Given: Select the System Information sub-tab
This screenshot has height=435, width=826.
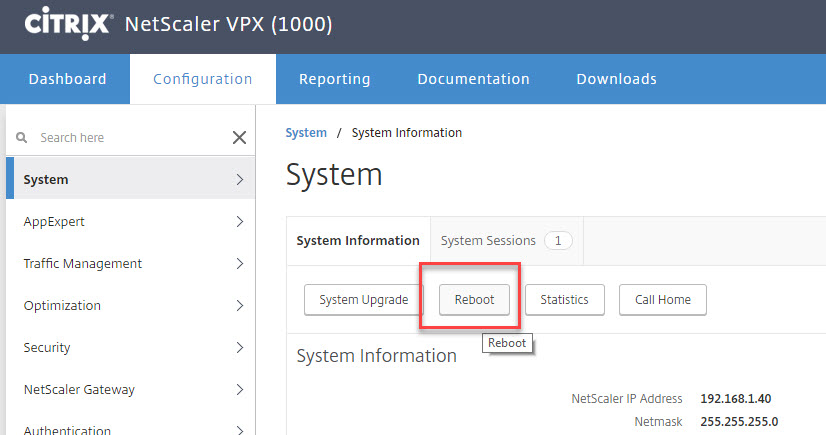Looking at the screenshot, I should coord(358,241).
